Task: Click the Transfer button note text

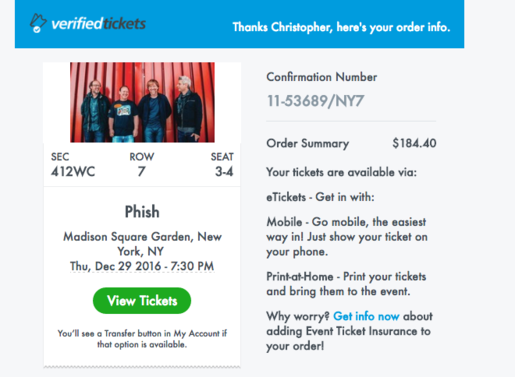Action: pos(142,339)
